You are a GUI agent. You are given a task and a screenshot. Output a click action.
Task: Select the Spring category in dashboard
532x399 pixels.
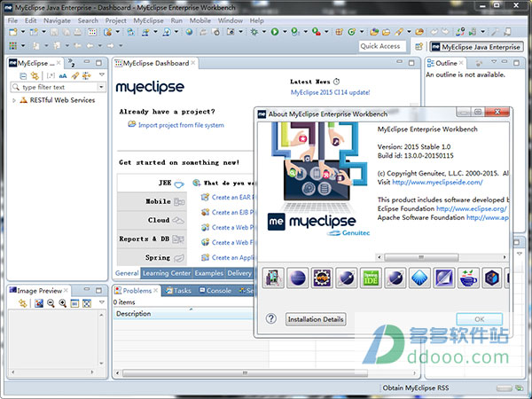pyautogui.click(x=152, y=257)
